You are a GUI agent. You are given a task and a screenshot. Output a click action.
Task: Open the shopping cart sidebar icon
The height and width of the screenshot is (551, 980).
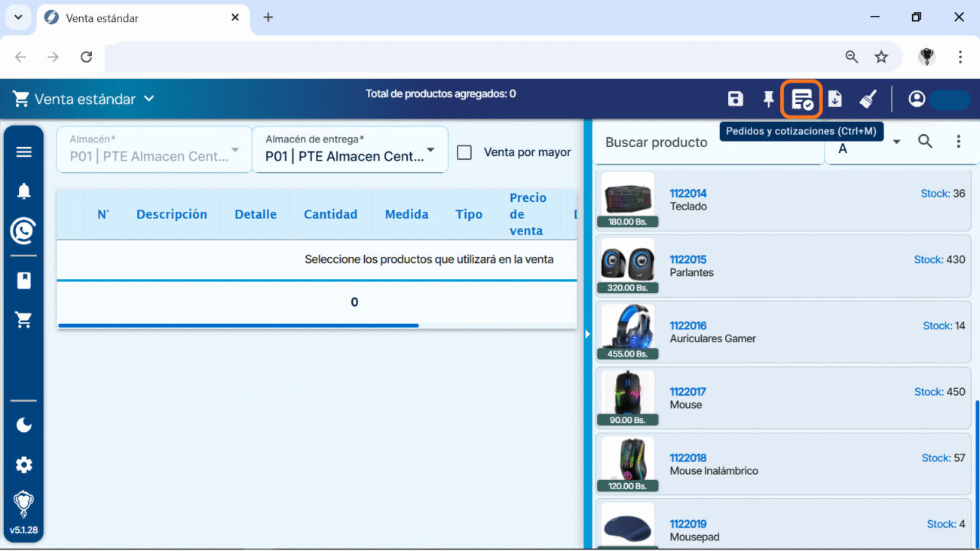(24, 320)
